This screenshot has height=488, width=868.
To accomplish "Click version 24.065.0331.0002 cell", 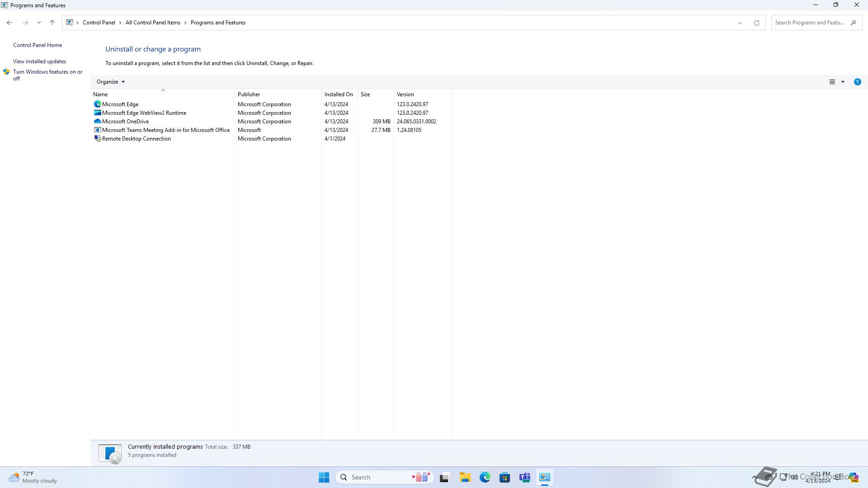I will point(416,122).
